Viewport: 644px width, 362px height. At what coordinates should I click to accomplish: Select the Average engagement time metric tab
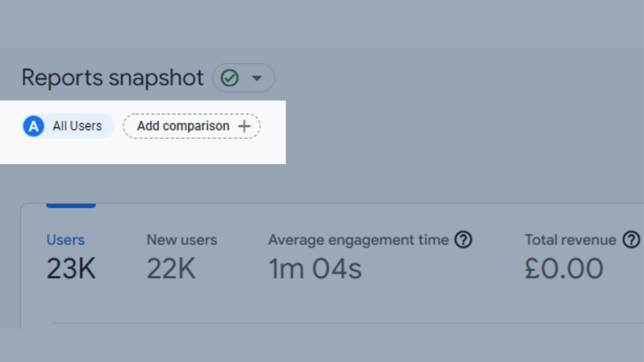pyautogui.click(x=358, y=240)
